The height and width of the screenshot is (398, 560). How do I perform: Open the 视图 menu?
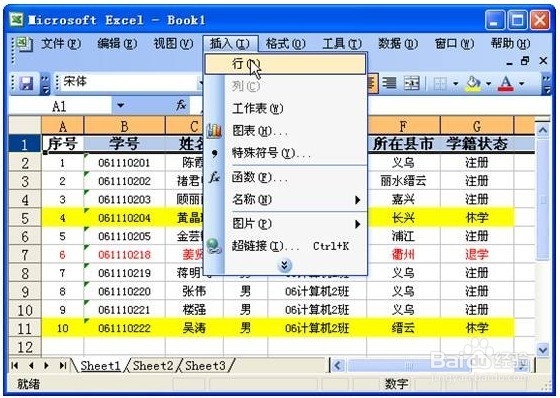pos(173,44)
